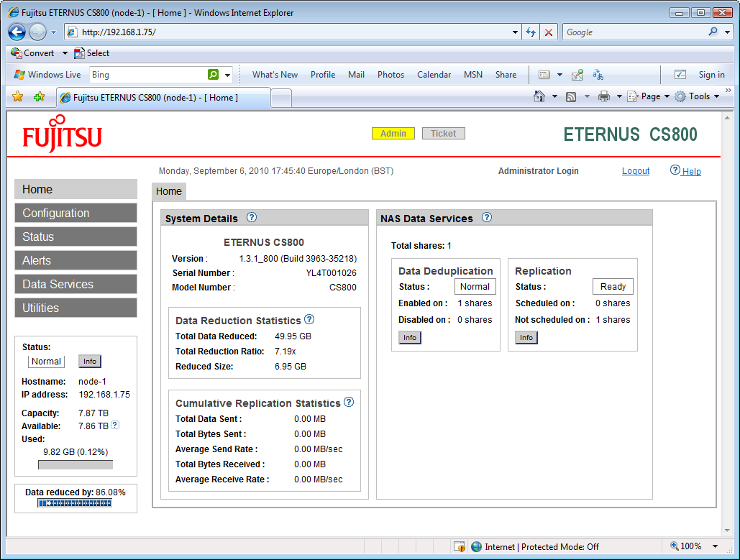Viewport: 740px width, 560px height.
Task: Click the browser Back arrow button
Action: (x=17, y=32)
